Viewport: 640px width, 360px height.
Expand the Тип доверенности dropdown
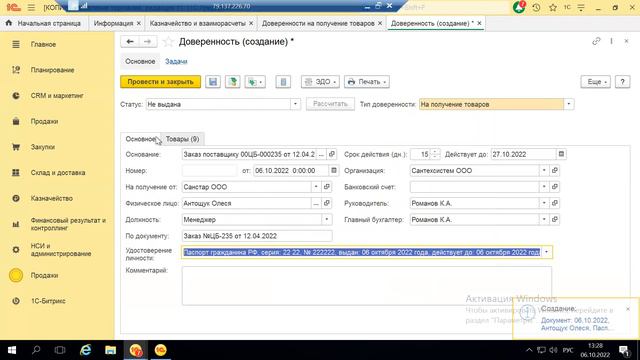(569, 104)
